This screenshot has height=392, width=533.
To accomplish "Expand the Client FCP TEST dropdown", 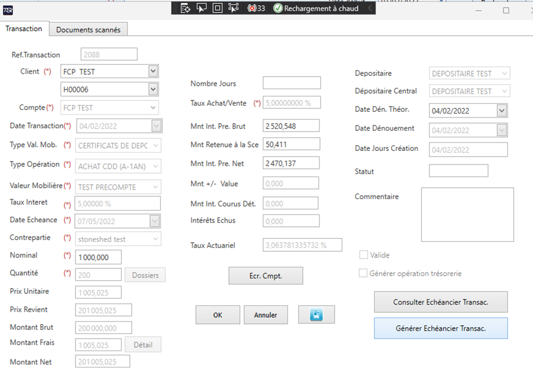I will click(x=153, y=71).
